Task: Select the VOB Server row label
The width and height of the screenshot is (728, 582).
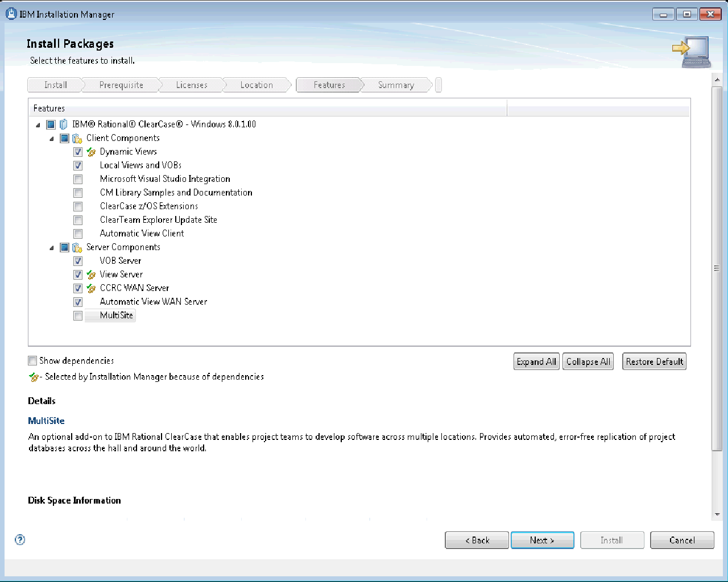Action: 121,261
